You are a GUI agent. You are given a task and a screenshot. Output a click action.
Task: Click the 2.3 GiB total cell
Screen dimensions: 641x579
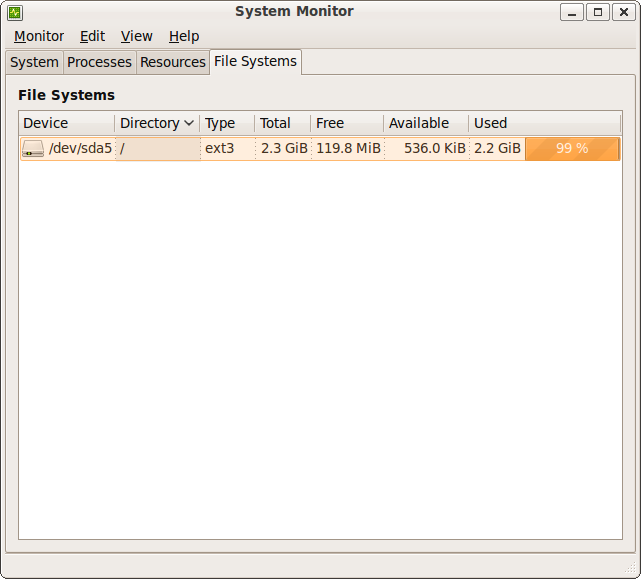(x=284, y=148)
